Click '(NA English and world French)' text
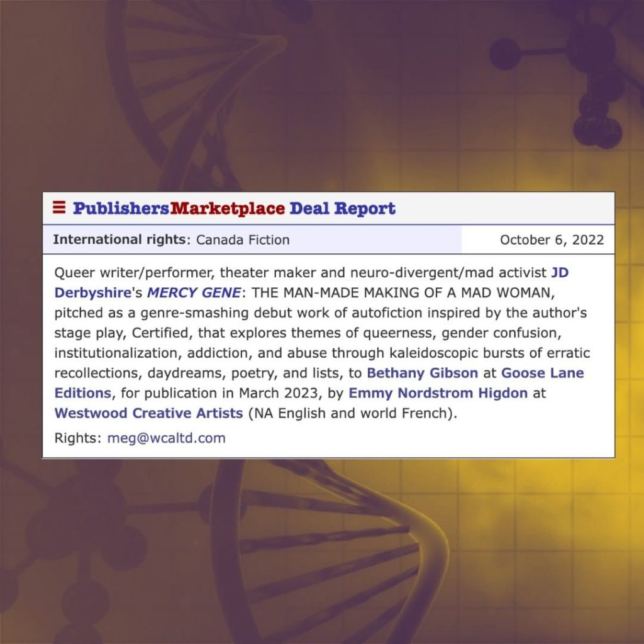The height and width of the screenshot is (644, 644). (x=353, y=413)
